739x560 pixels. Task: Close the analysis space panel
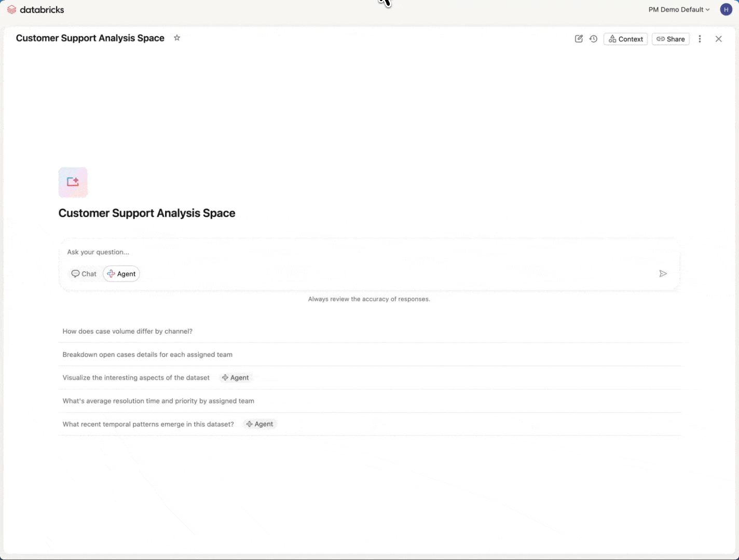(x=718, y=39)
